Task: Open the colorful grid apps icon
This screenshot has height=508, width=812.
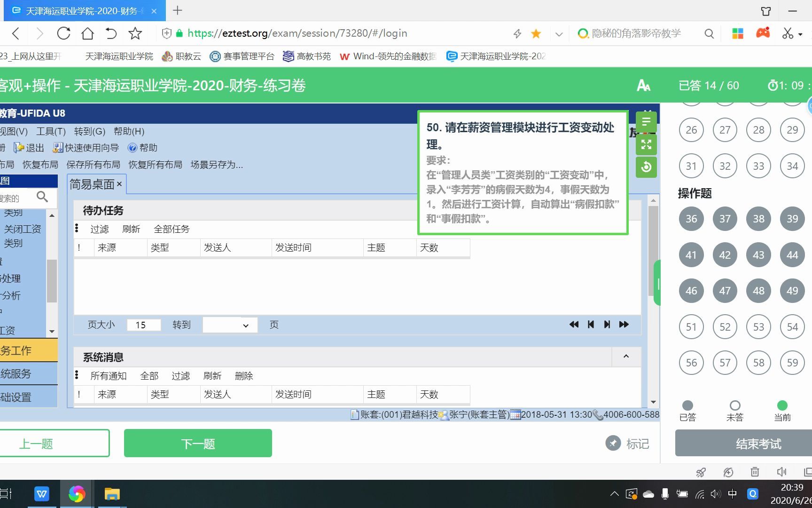Action: coord(738,33)
